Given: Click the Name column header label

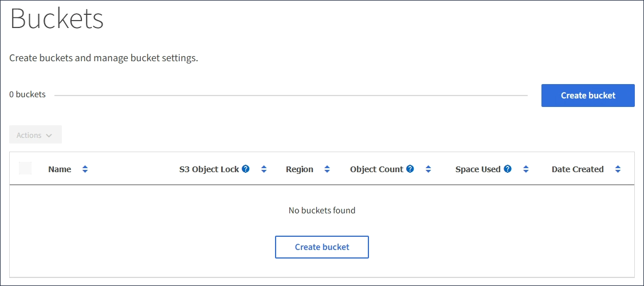Looking at the screenshot, I should click(x=60, y=169).
